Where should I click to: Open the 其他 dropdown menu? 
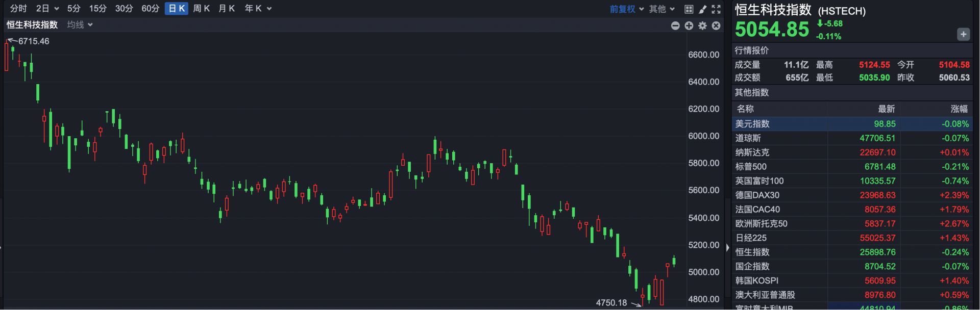click(x=661, y=9)
